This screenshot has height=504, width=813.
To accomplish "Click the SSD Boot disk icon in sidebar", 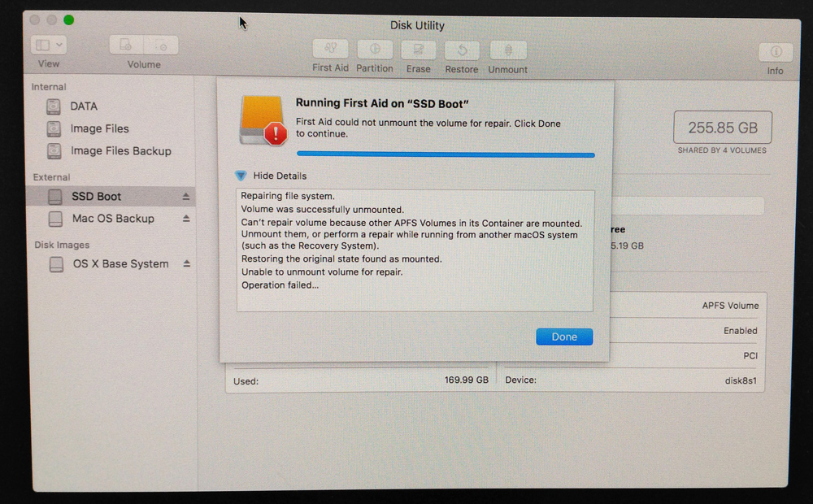I will [x=55, y=197].
